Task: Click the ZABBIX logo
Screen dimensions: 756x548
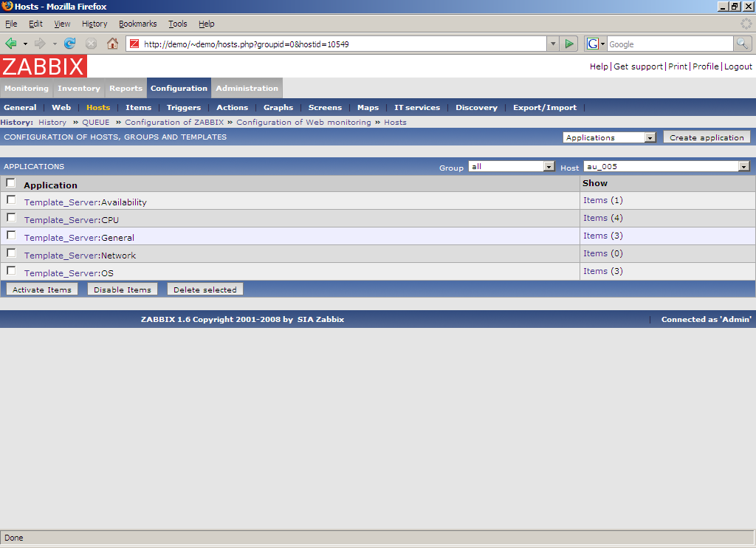Action: tap(44, 66)
